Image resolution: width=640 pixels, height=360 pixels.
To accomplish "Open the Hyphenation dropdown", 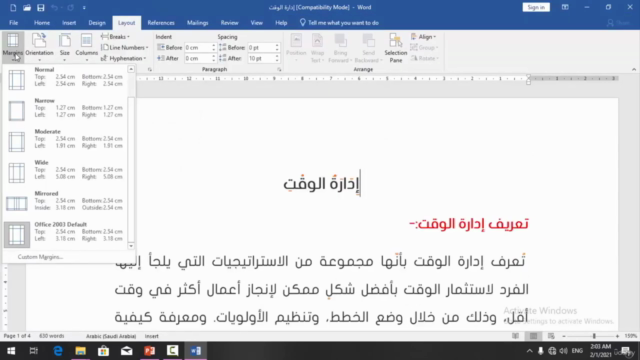I will (x=124, y=58).
